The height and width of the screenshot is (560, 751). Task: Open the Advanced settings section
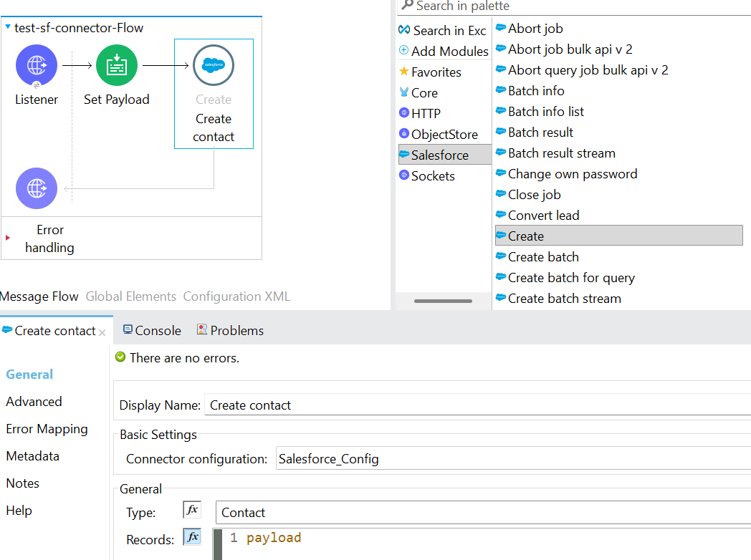coord(34,402)
